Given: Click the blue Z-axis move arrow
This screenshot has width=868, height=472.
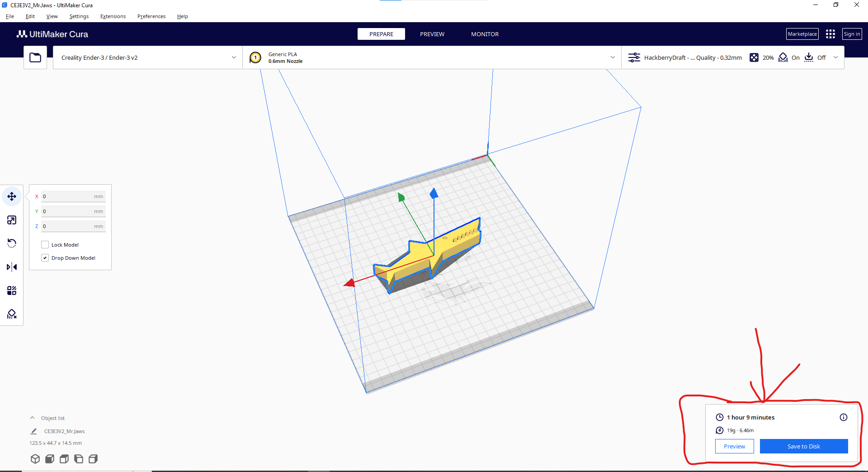Looking at the screenshot, I should point(434,194).
